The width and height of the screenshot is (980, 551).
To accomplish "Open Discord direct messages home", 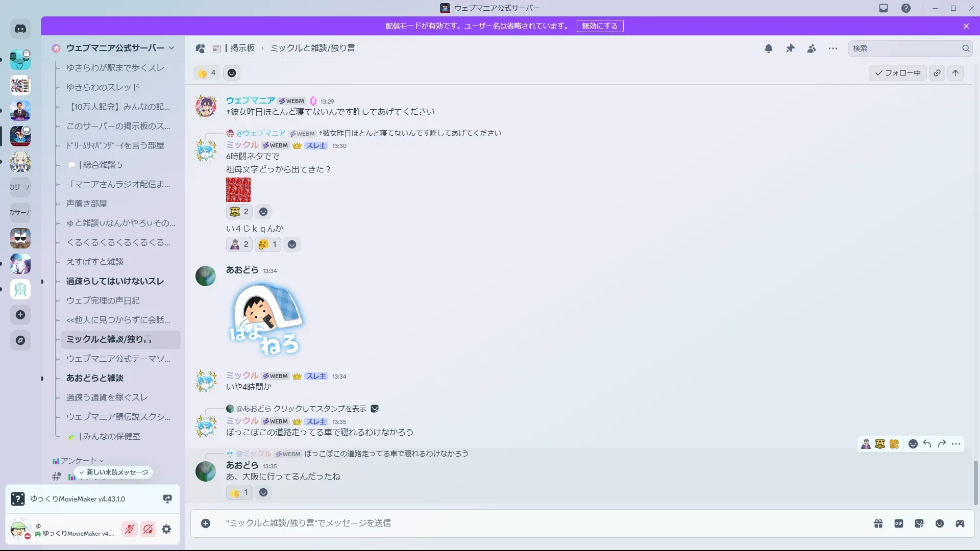I will pyautogui.click(x=20, y=29).
